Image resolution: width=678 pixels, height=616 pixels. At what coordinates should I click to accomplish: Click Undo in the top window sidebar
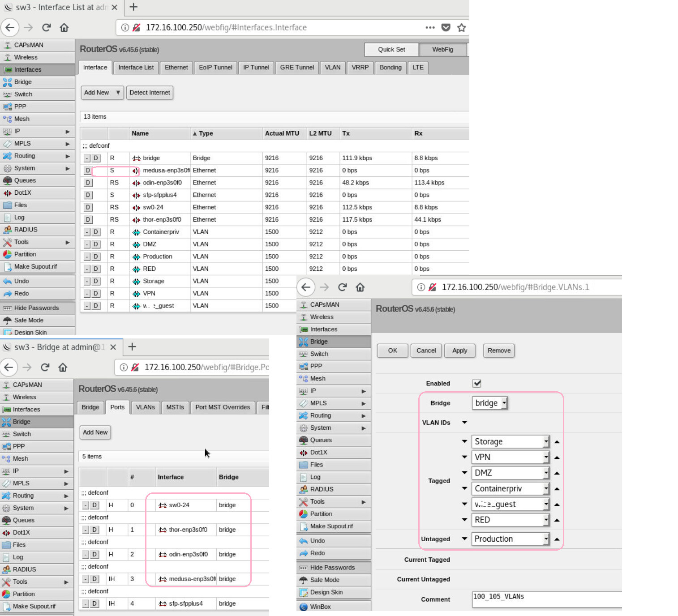click(x=37, y=281)
